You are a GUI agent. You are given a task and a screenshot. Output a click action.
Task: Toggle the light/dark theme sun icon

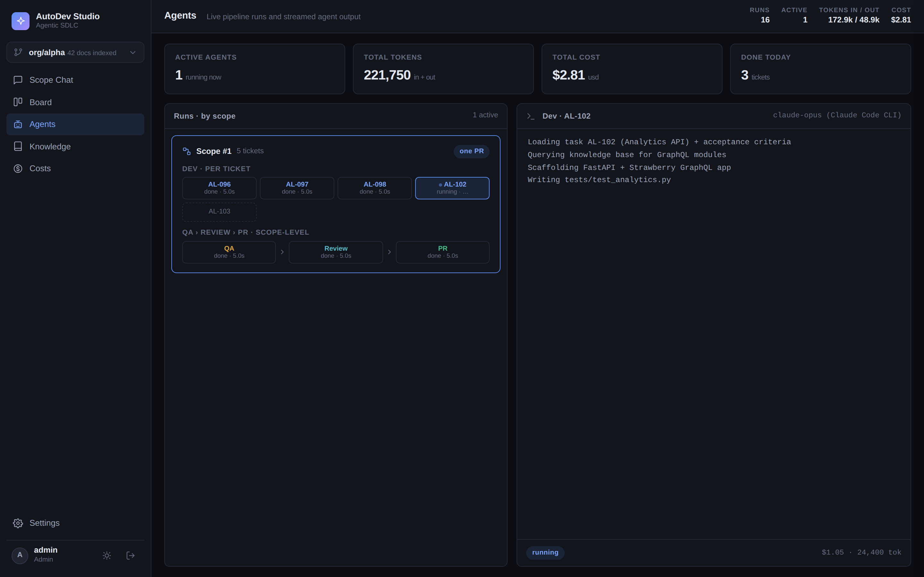pos(107,556)
